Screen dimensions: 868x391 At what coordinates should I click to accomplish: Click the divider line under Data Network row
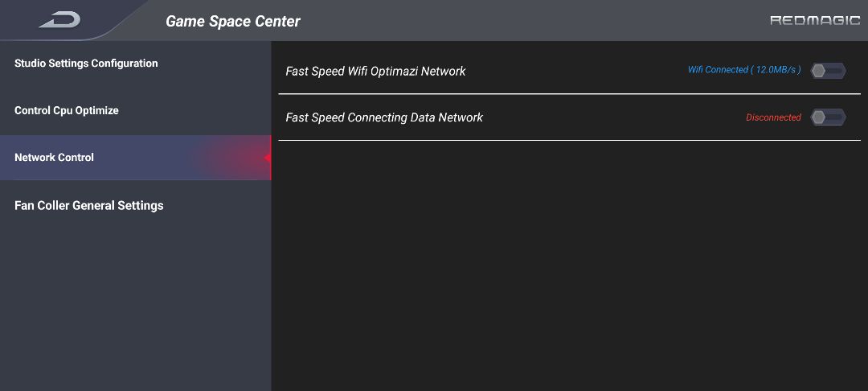[x=569, y=140]
